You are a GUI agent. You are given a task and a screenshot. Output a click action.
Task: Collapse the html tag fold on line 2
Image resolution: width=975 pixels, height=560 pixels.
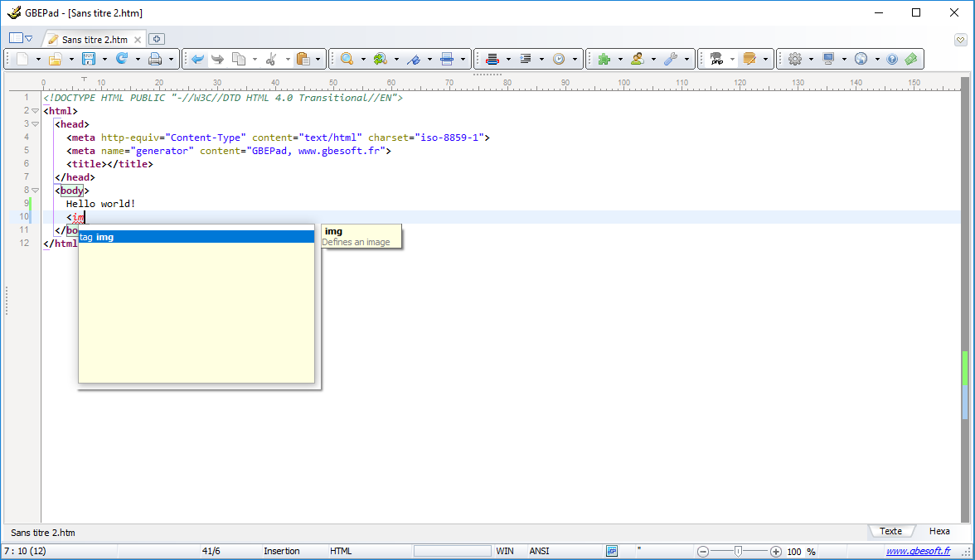pyautogui.click(x=36, y=111)
